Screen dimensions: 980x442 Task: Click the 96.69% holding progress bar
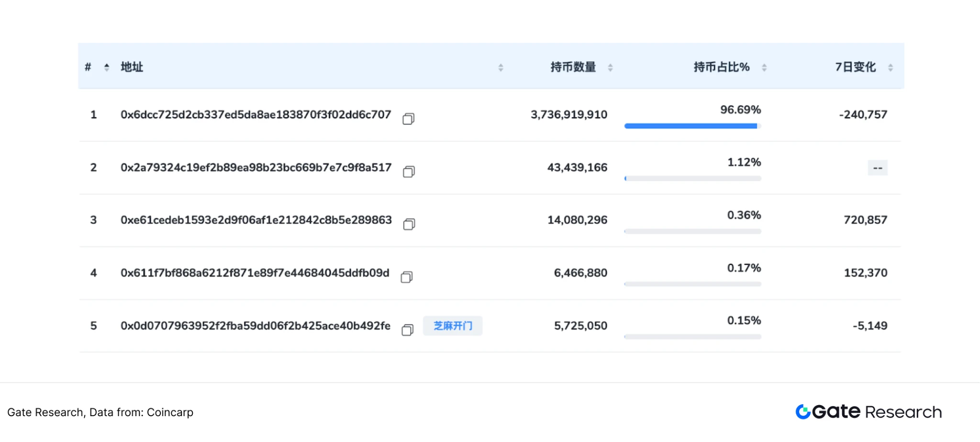click(x=692, y=126)
